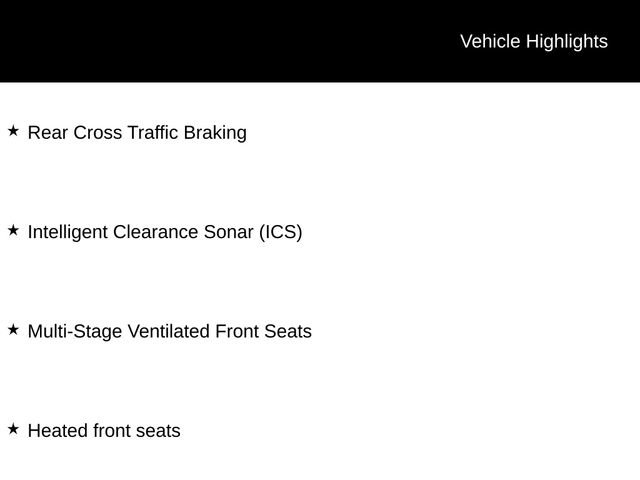Click the (ICS) abbreviation
This screenshot has height=480, width=640.
tap(281, 232)
